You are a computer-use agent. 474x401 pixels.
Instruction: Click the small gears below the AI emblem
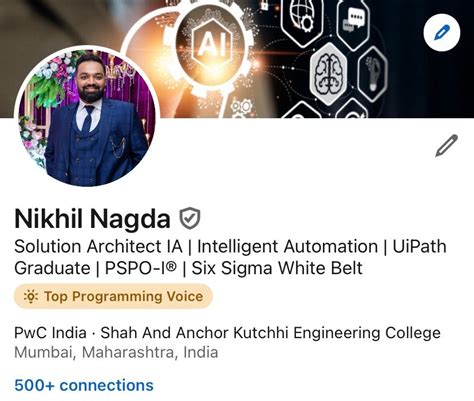click(x=242, y=108)
